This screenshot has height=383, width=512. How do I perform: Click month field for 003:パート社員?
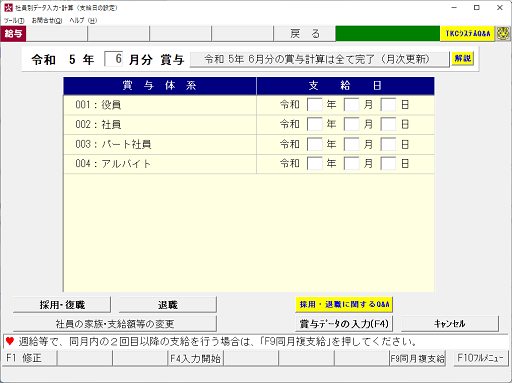click(x=352, y=144)
